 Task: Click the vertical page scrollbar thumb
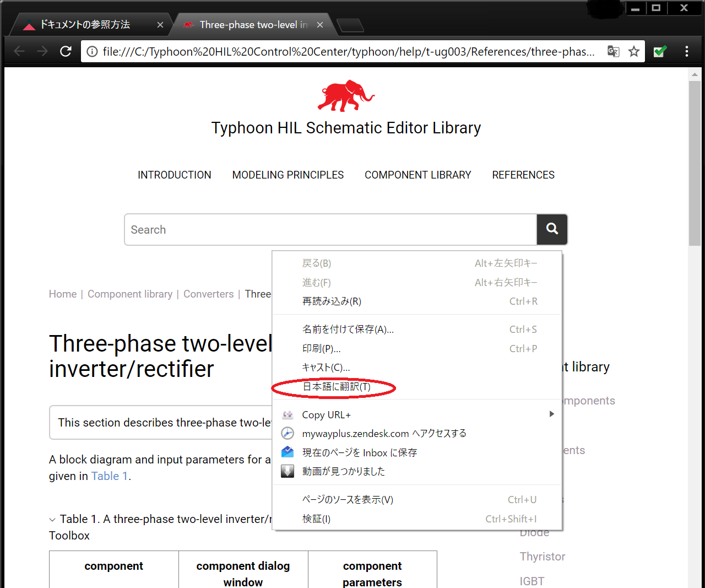coord(695,163)
